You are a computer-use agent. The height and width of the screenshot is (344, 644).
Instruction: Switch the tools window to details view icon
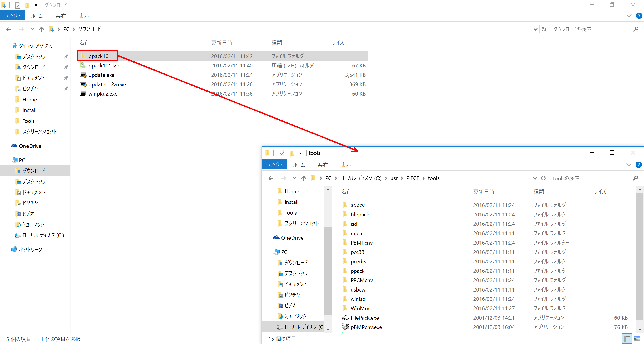click(627, 338)
